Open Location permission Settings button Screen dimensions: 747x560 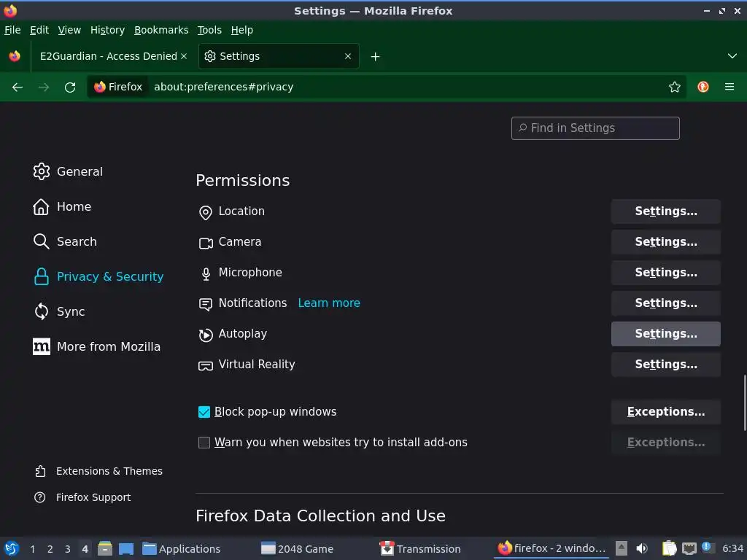click(665, 211)
